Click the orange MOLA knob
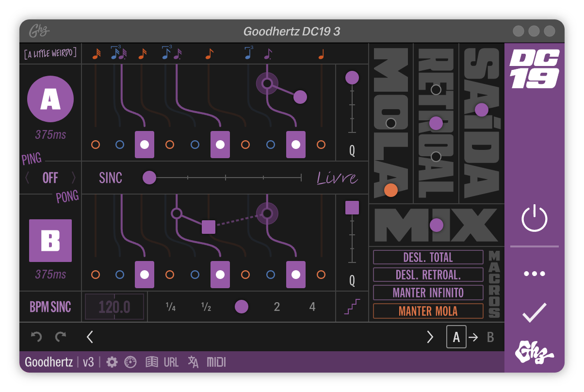Image resolution: width=584 pixels, height=392 pixels. click(391, 190)
